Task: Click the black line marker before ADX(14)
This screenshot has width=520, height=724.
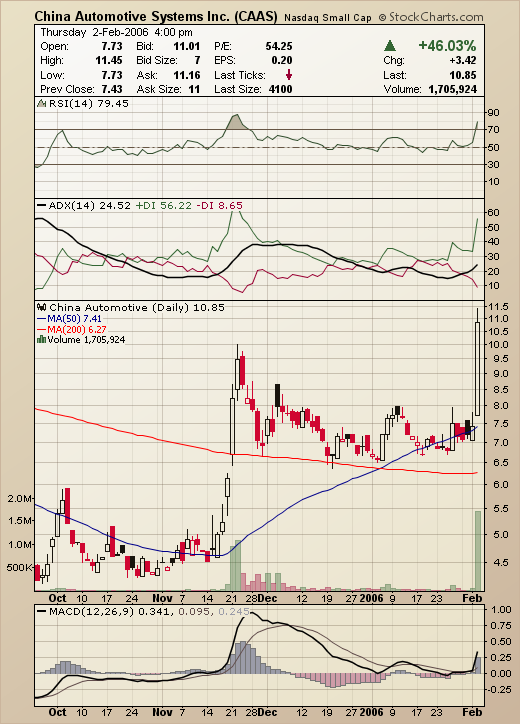Action: point(42,205)
